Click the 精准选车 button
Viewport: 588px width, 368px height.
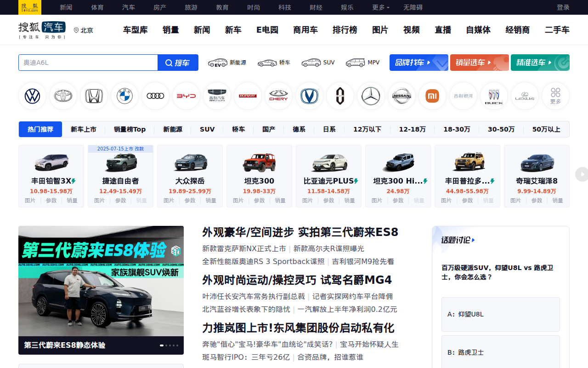click(x=540, y=63)
